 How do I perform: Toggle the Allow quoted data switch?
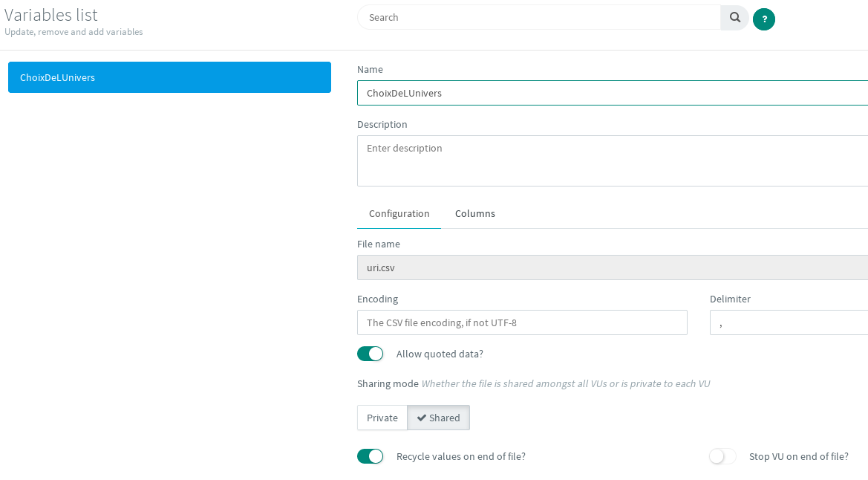(370, 354)
